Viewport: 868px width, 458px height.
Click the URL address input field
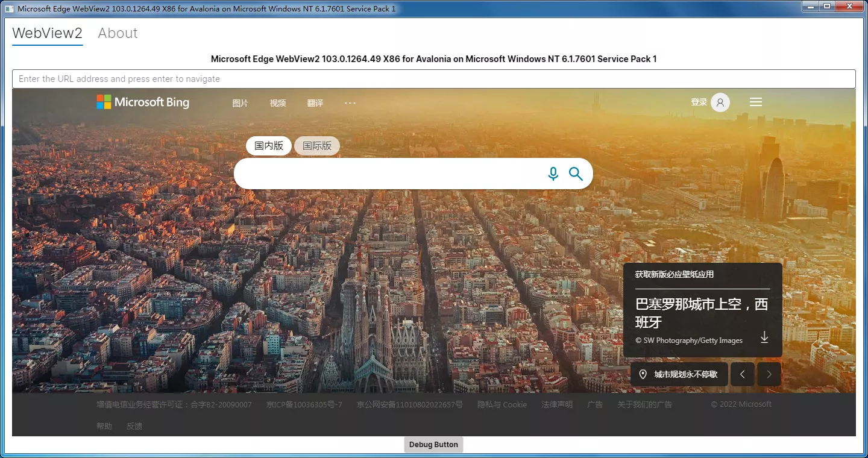[434, 79]
